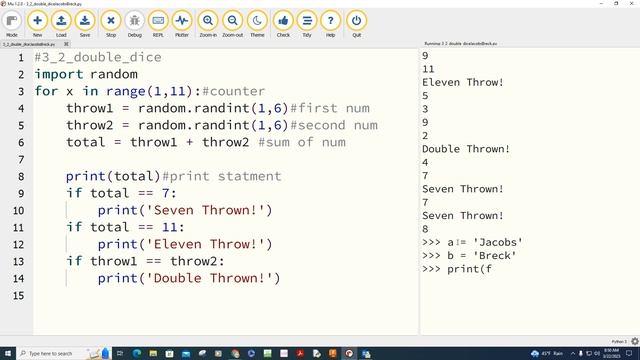The width and height of the screenshot is (640, 360).
Task: Click 'print(total)' on line 8
Action: click(x=113, y=176)
